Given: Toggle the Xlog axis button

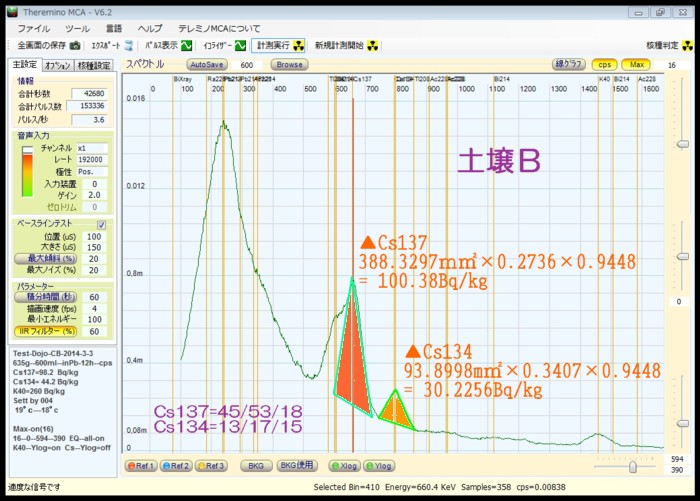Looking at the screenshot, I should point(345,466).
